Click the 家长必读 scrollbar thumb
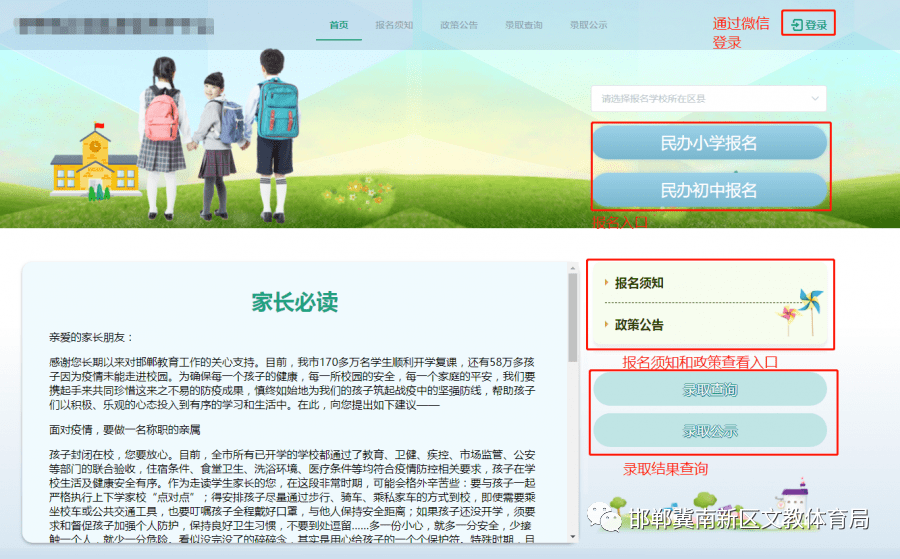The height and width of the screenshot is (559, 900). pyautogui.click(x=573, y=317)
